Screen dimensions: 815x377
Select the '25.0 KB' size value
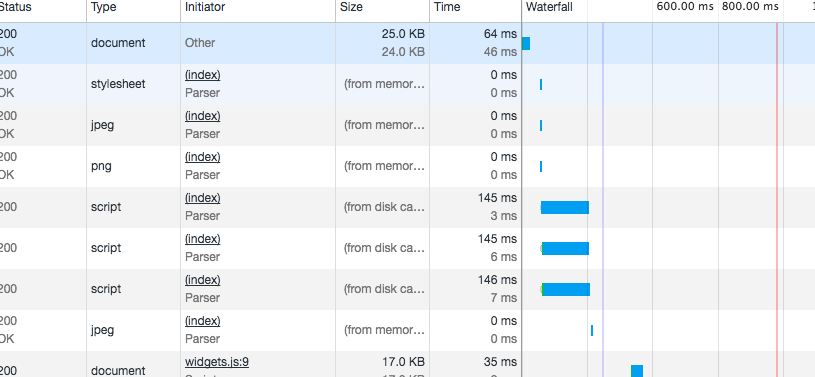(403, 34)
